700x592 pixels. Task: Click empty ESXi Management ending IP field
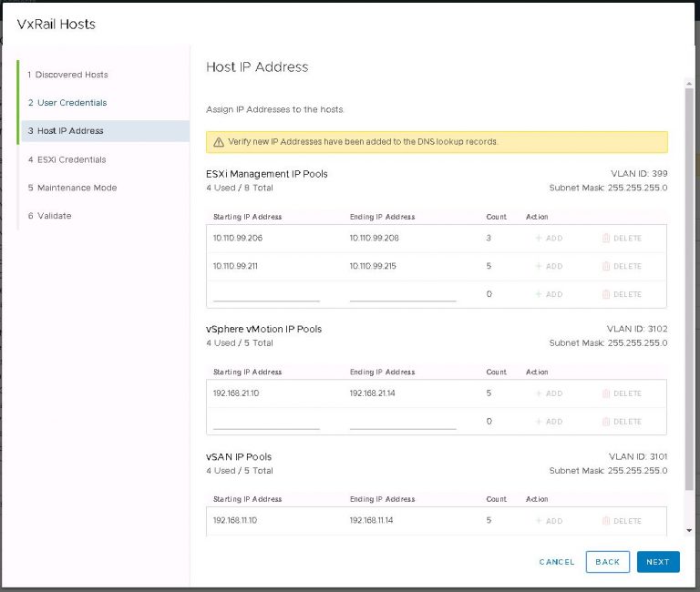[403, 294]
